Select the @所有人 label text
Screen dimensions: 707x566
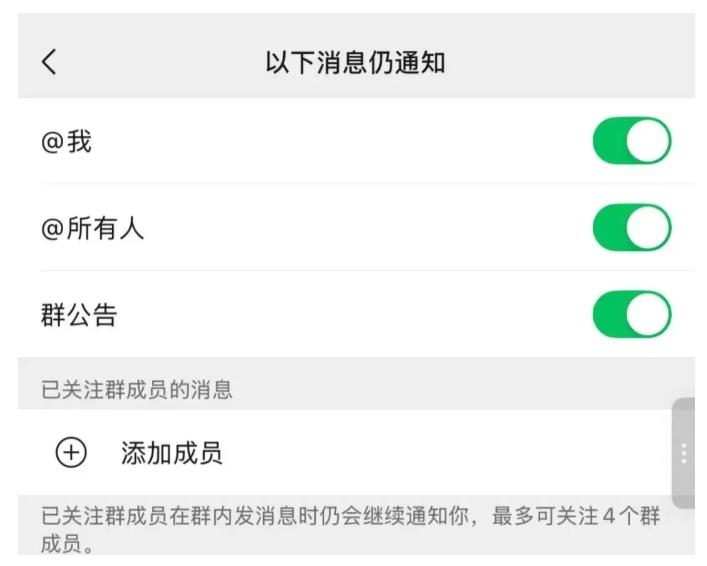pos(92,229)
